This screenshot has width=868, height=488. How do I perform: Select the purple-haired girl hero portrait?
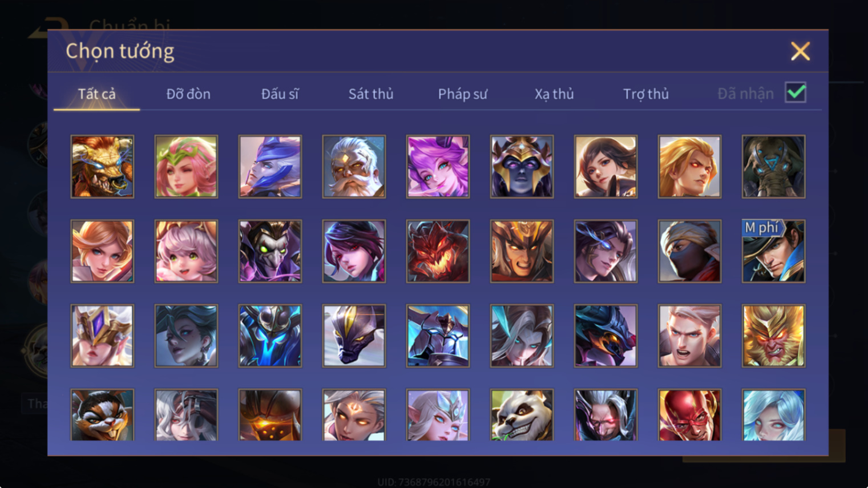438,167
